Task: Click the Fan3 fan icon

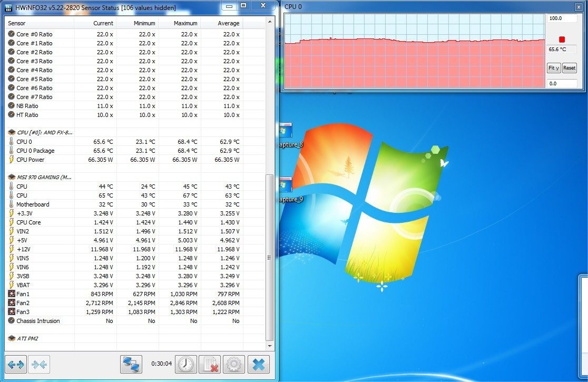Action: pyautogui.click(x=11, y=312)
